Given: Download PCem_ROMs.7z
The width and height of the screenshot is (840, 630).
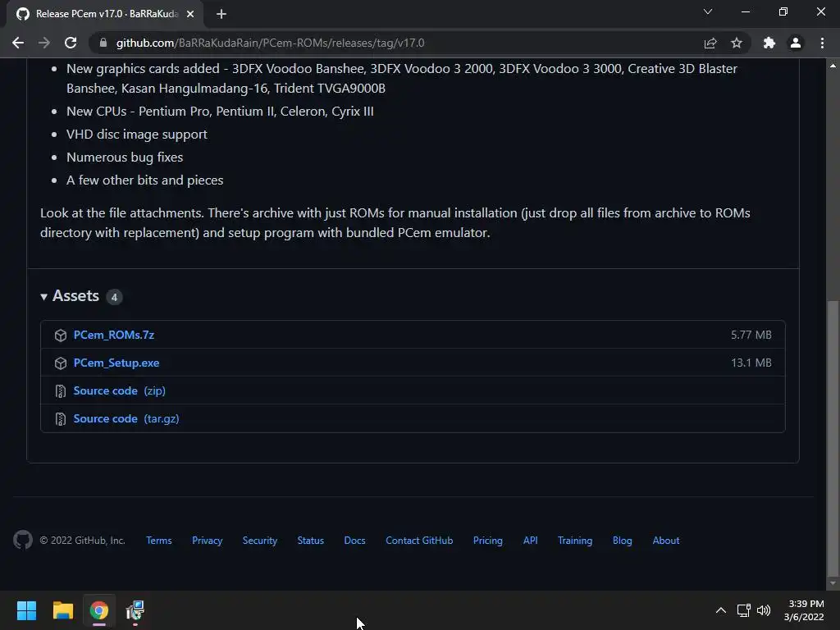Looking at the screenshot, I should (113, 335).
